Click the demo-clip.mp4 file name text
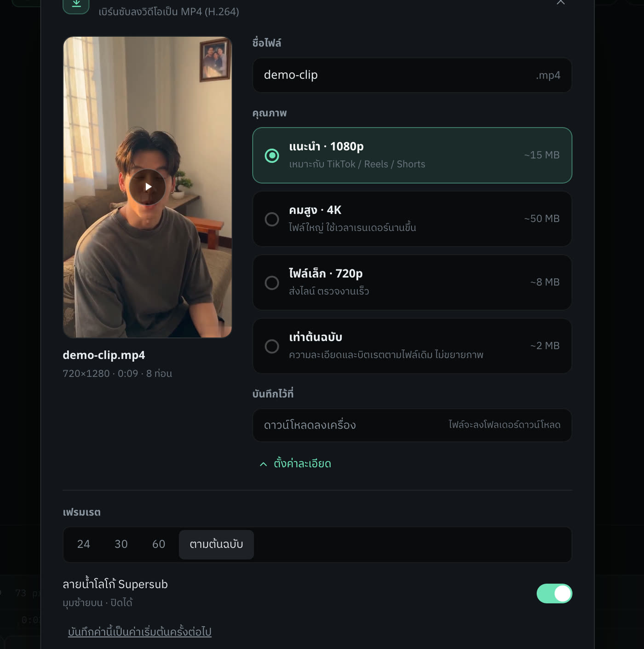 point(104,355)
